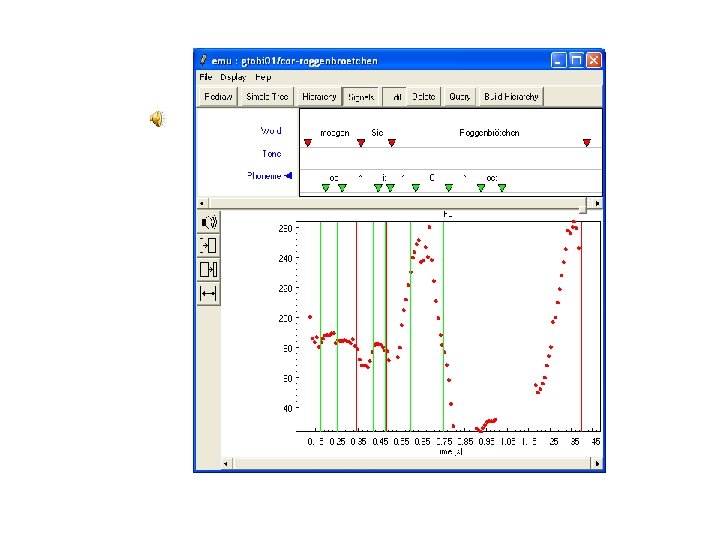The image size is (720, 540).
Task: Close the emu window
Action: click(x=594, y=60)
